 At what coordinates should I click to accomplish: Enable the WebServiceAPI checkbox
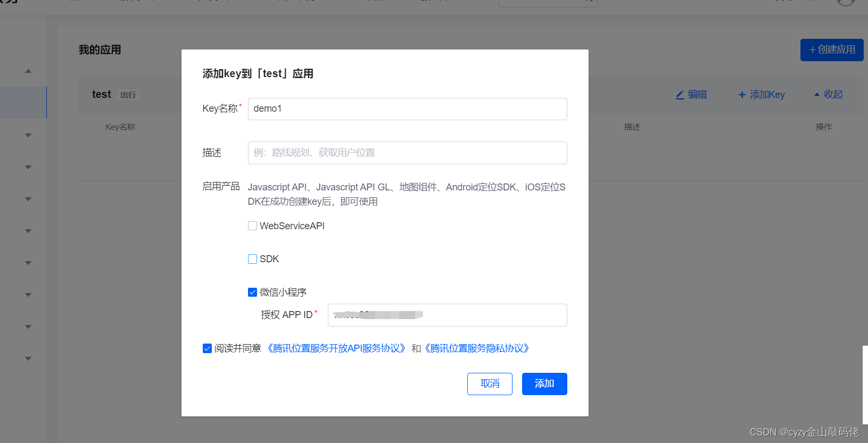pos(252,226)
